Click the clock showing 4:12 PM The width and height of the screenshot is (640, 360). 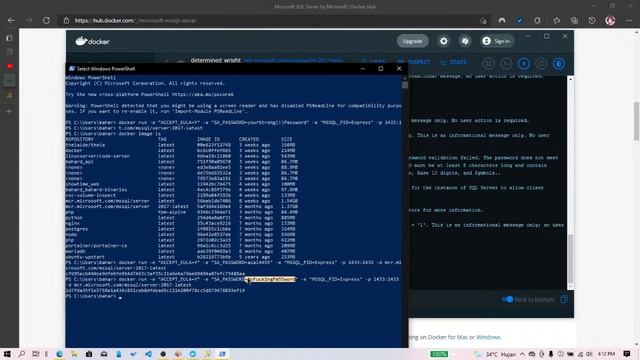(x=606, y=354)
